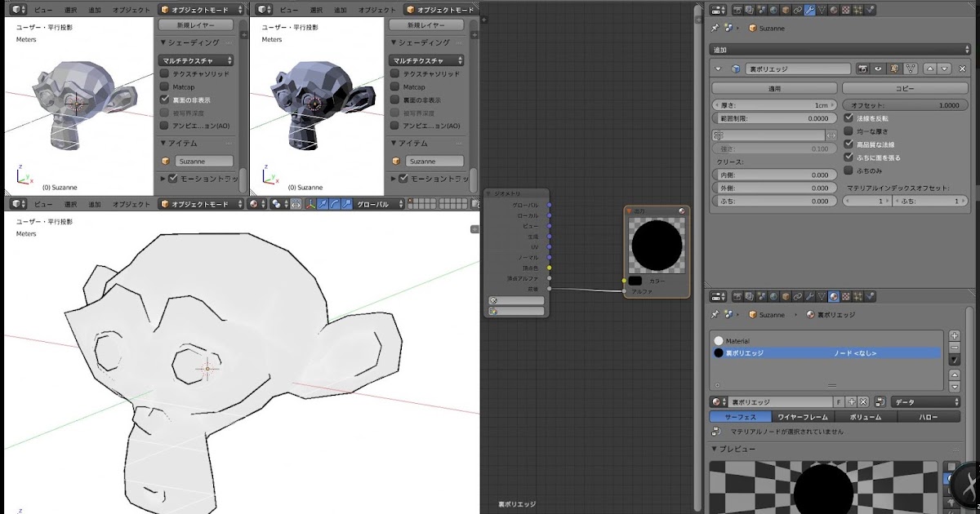Uncheck 法線を反転 checkbox
This screenshot has height=514, width=980.
849,118
